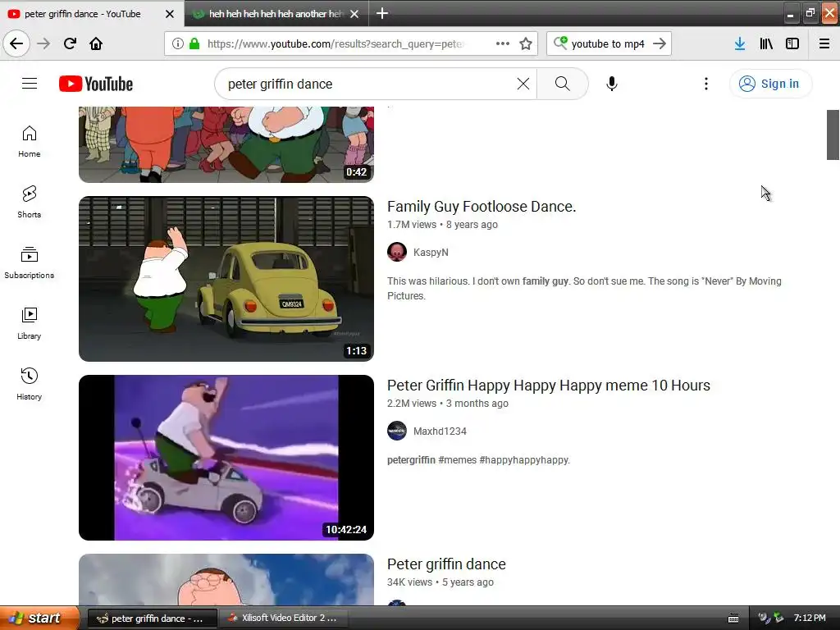Click the KaspyN channel avatar

point(397,252)
